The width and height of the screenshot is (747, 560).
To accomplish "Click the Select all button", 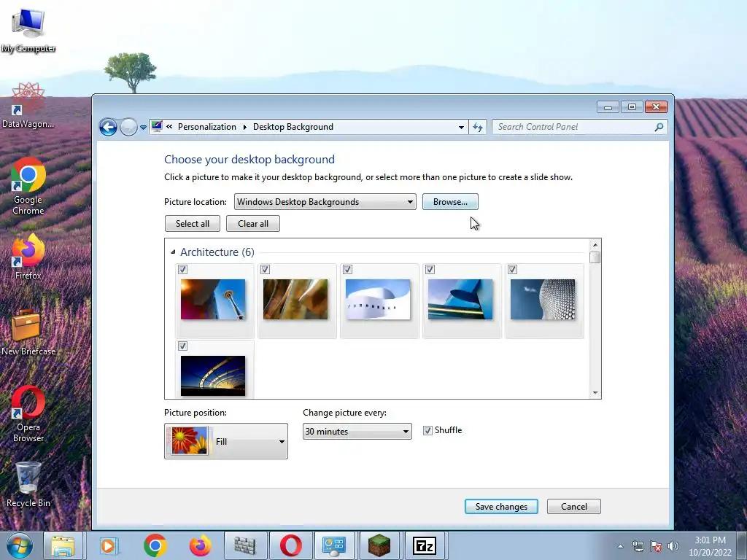I will (x=193, y=224).
